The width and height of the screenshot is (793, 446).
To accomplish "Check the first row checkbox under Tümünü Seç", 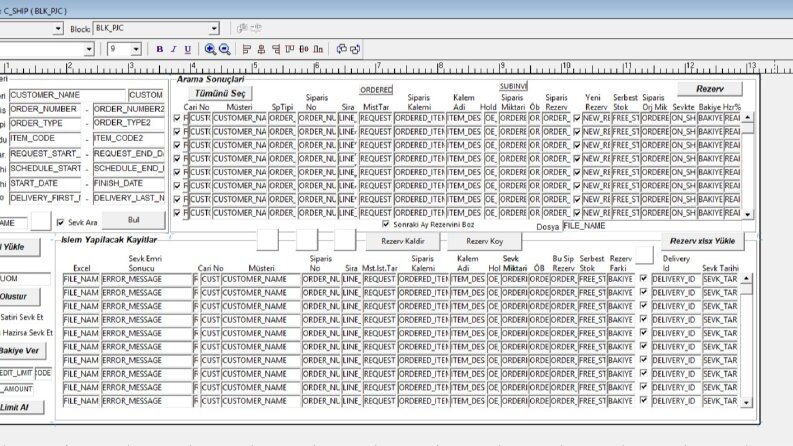I will tap(177, 118).
